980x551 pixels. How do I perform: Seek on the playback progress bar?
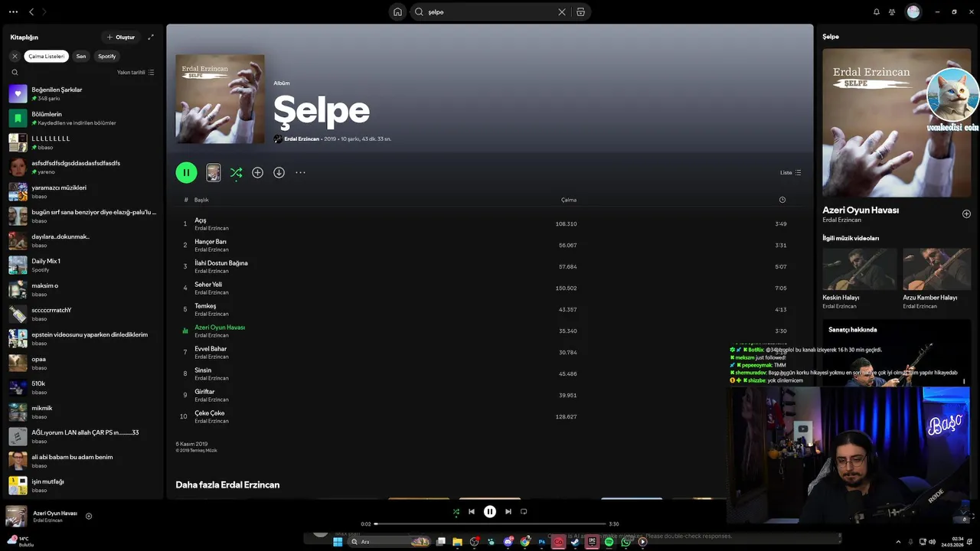tap(490, 524)
